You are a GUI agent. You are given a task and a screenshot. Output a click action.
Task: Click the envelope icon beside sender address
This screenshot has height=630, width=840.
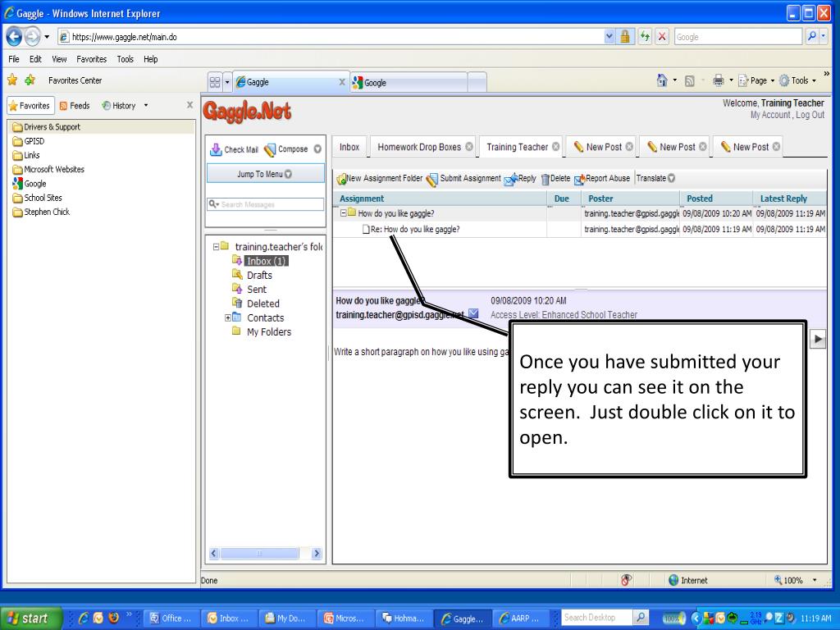(x=473, y=313)
